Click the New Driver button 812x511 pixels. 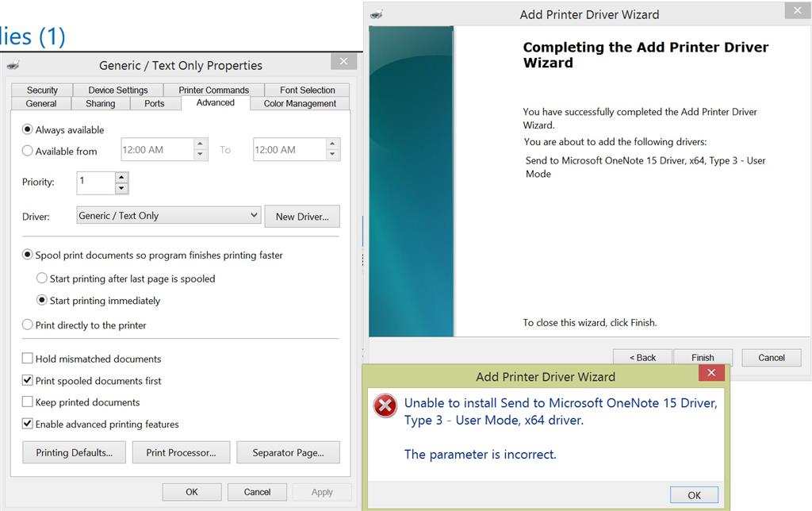(302, 215)
